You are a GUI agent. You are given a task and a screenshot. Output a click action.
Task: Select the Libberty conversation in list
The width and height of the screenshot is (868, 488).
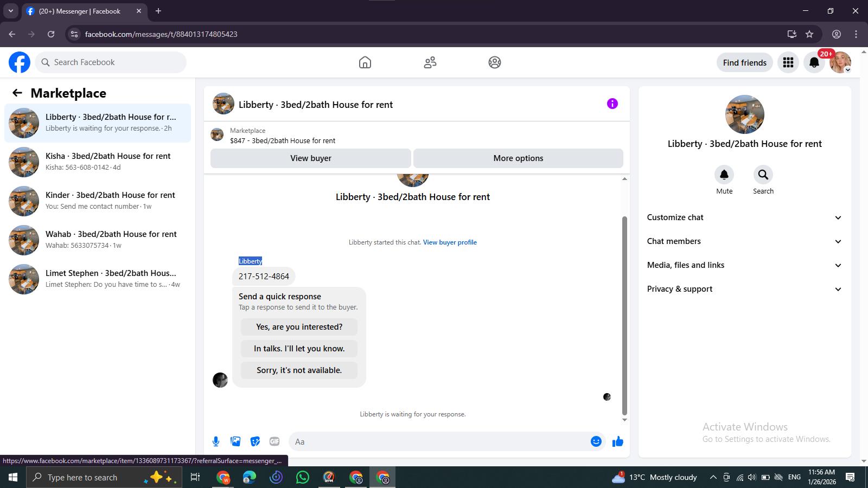click(98, 123)
